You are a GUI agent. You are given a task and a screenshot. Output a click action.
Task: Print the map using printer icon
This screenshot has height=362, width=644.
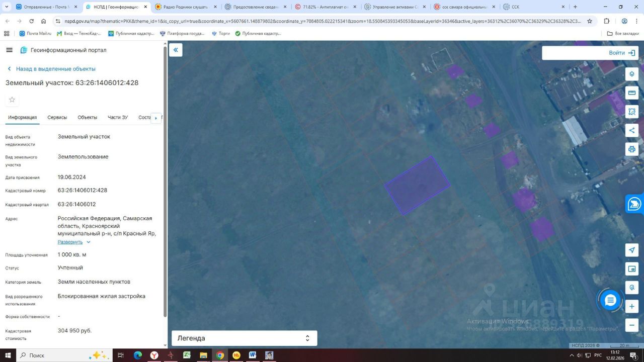click(x=632, y=149)
